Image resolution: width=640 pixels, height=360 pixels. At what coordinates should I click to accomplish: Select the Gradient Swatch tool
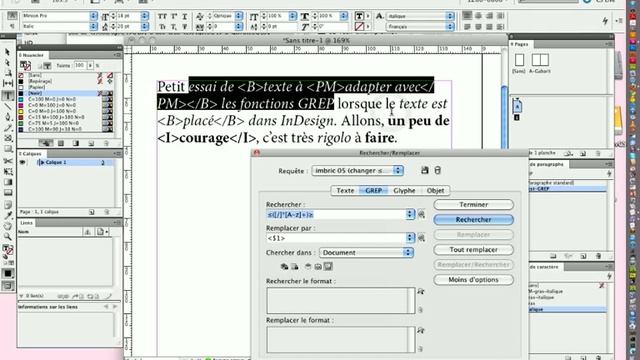[x=8, y=182]
